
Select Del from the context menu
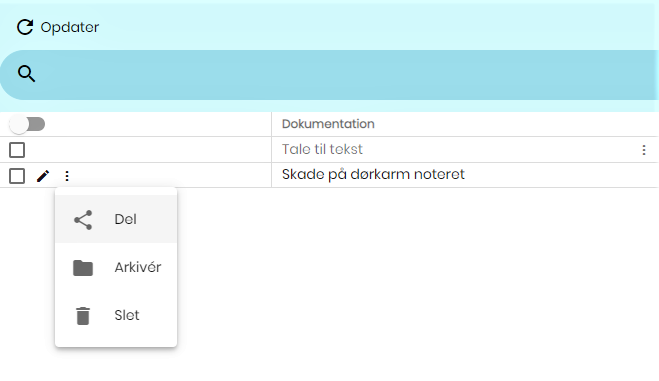(x=116, y=219)
